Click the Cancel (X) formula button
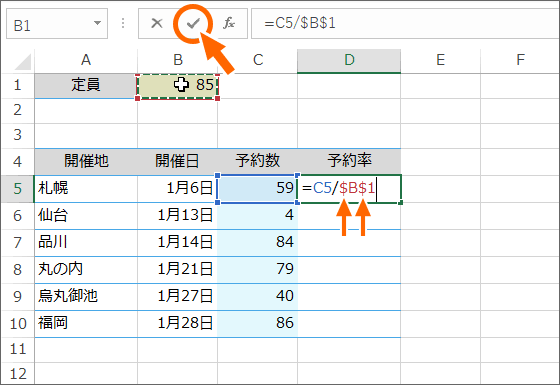Viewport: 560px width, 385px height. (x=156, y=24)
